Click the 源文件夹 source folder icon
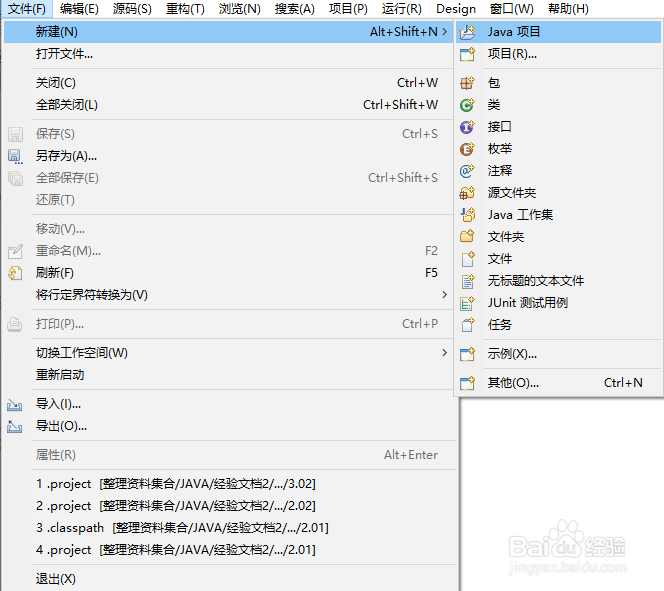664x591 pixels. (x=468, y=193)
